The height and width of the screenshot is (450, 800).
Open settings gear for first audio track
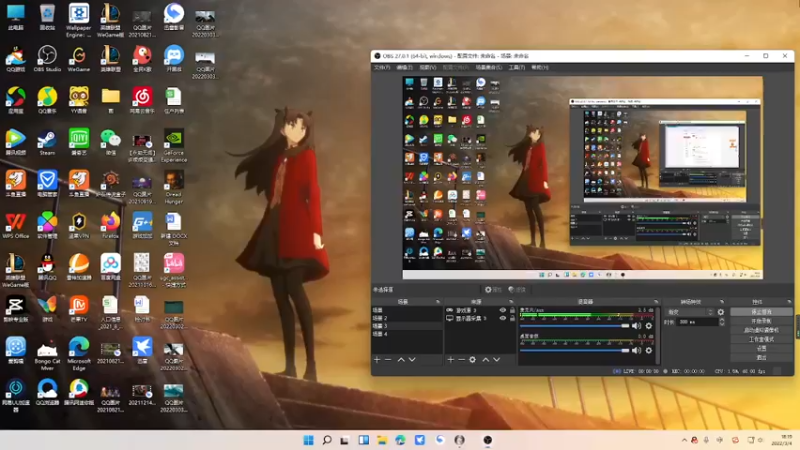(648, 325)
